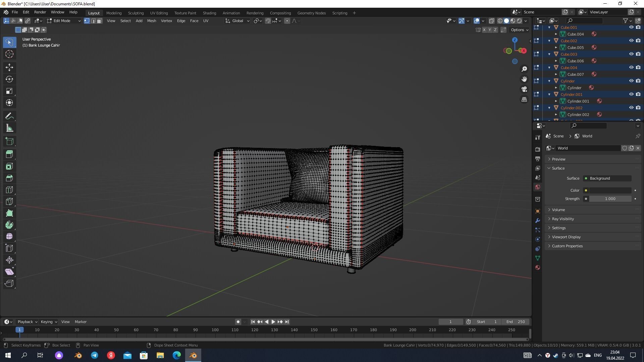Open the Playback dropdown in timeline
This screenshot has height=362, width=644.
[x=27, y=322]
